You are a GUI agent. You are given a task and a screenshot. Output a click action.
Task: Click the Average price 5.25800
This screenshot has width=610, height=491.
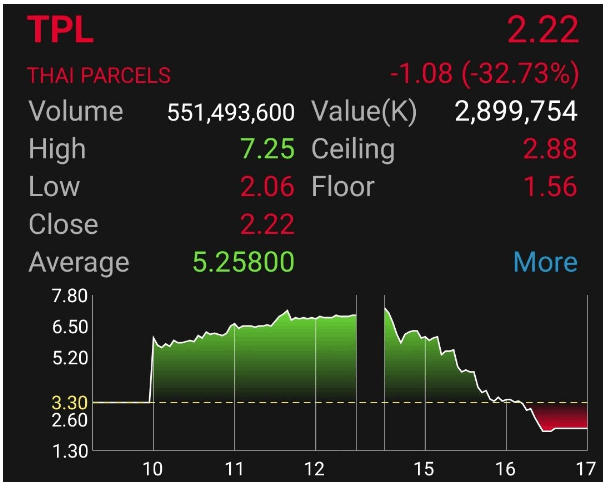coord(244,262)
